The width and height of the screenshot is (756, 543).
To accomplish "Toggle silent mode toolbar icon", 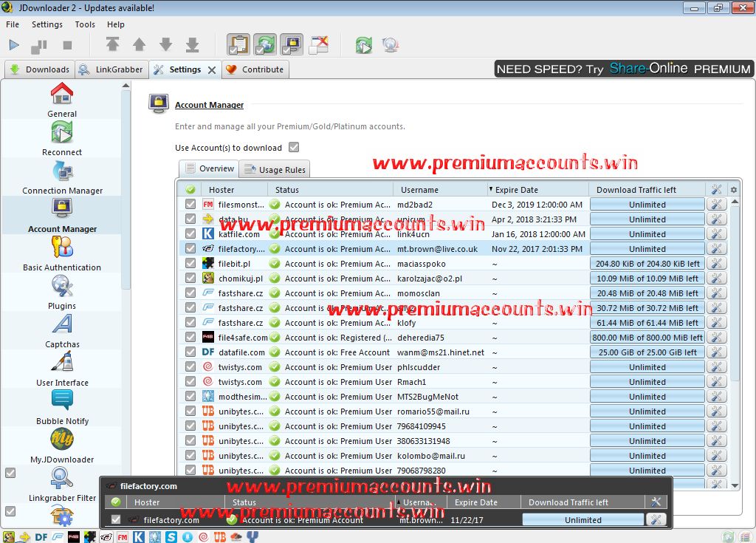I will pyautogui.click(x=319, y=44).
